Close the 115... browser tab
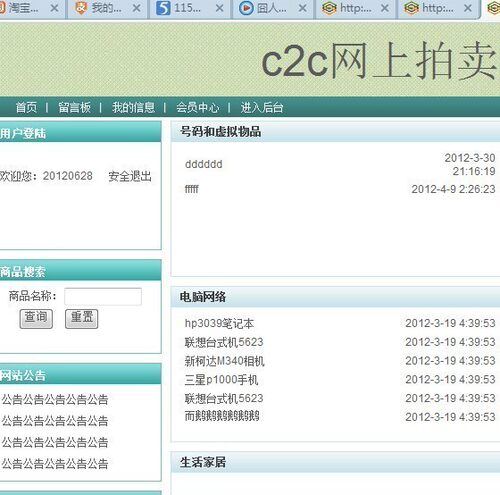This screenshot has height=495, width=500. (219, 8)
